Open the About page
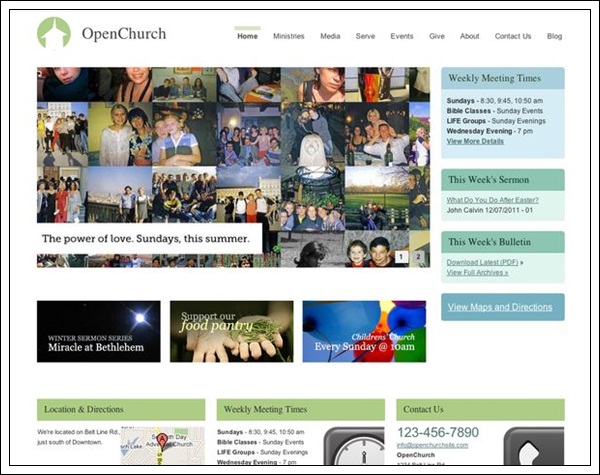The height and width of the screenshot is (475, 600). (x=470, y=36)
